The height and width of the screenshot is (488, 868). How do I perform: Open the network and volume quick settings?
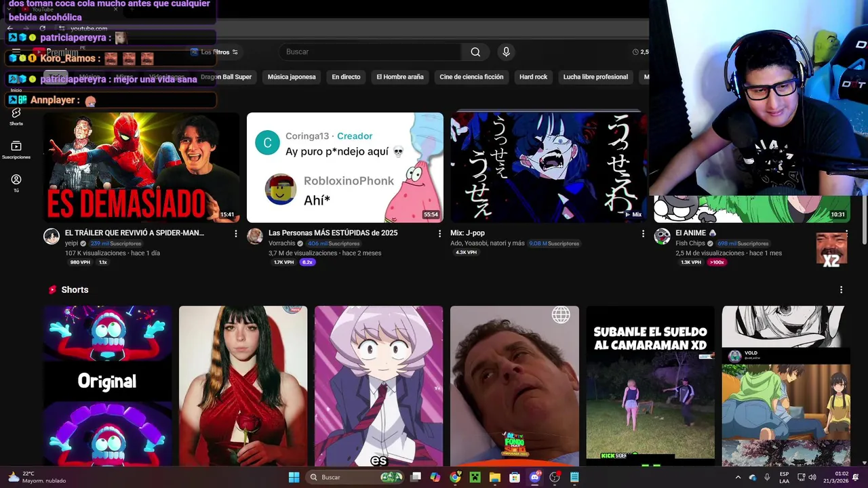pos(806,477)
